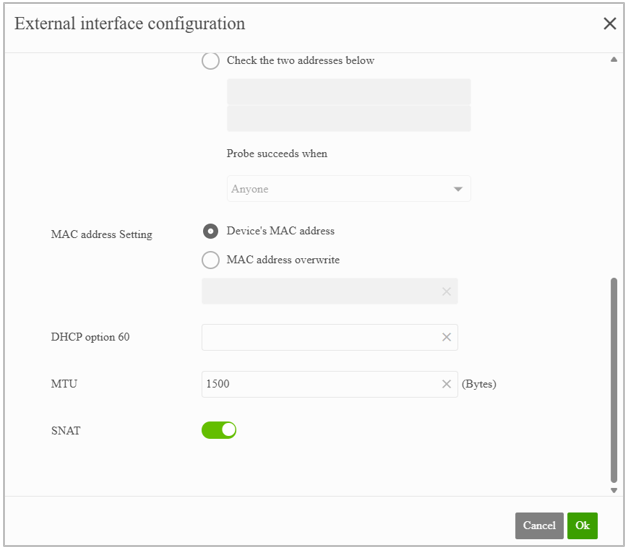Select Check the two addresses below option
629x553 pixels.
point(211,61)
